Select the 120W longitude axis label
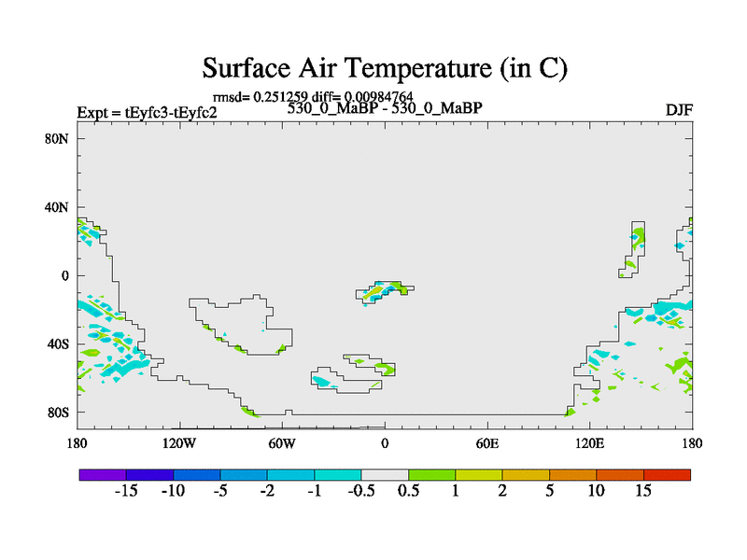The image size is (747, 560). (179, 442)
